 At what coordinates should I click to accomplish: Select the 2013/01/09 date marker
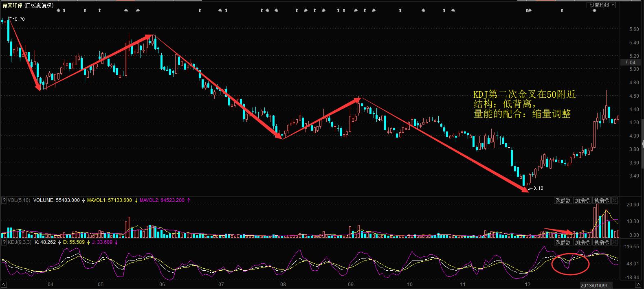[x=596, y=285]
